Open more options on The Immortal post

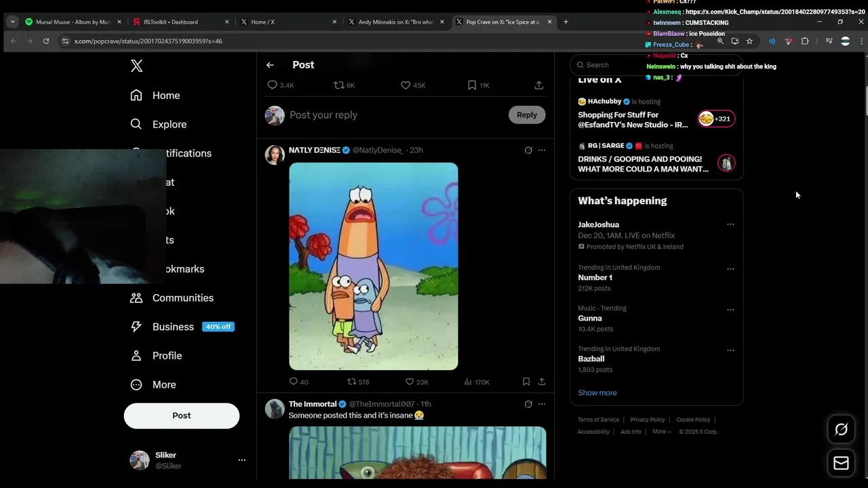coord(542,405)
